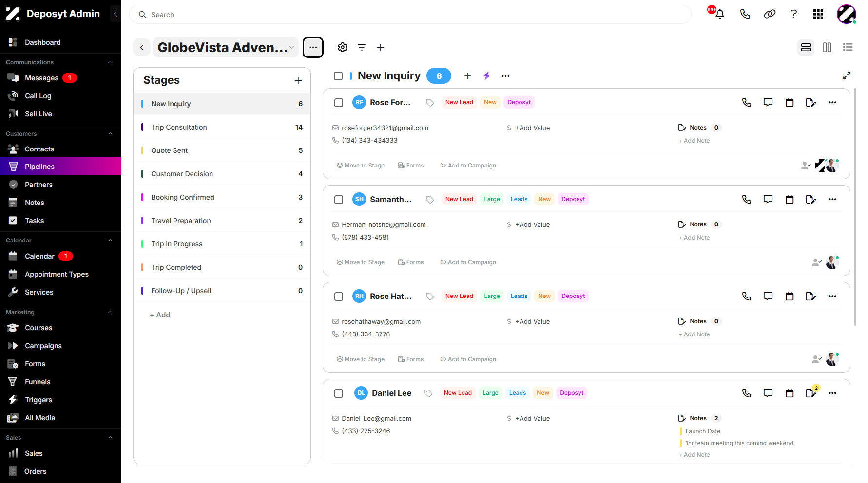The width and height of the screenshot is (868, 483).
Task: Message Samanth... via chat icon
Action: point(768,199)
